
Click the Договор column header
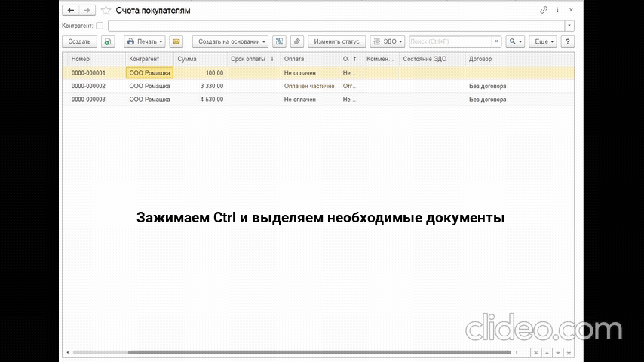click(520, 59)
